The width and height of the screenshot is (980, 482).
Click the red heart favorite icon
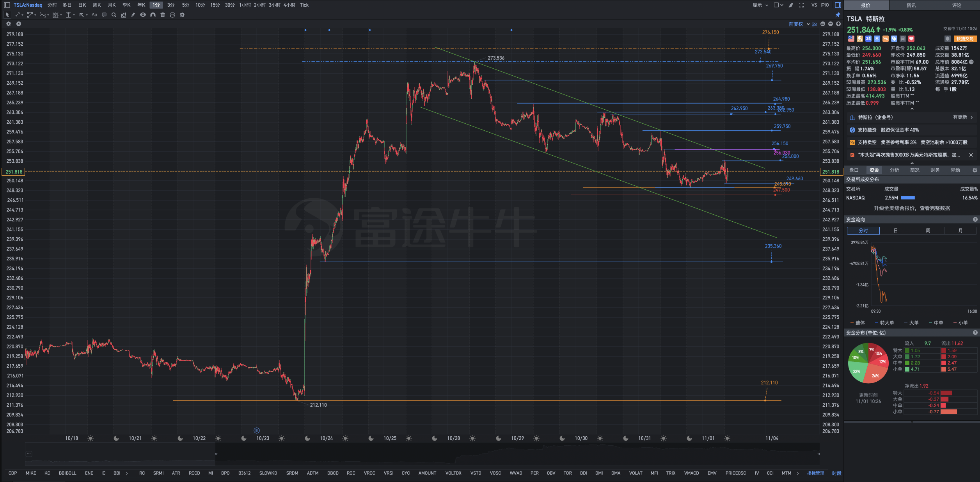911,39
